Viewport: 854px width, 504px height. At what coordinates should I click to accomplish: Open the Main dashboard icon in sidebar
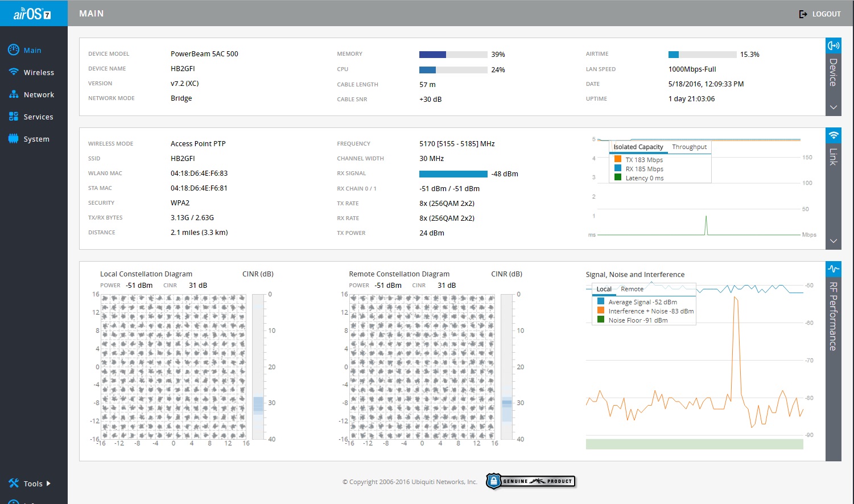(x=14, y=50)
